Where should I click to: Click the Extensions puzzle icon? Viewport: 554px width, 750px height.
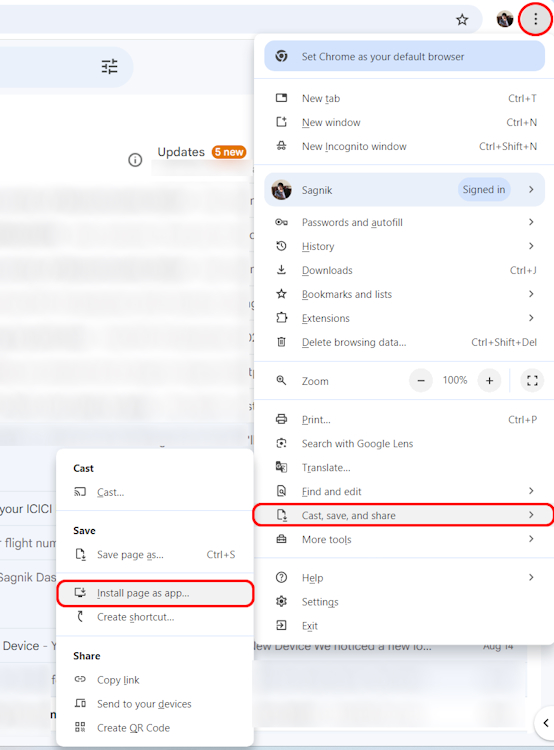(x=281, y=318)
